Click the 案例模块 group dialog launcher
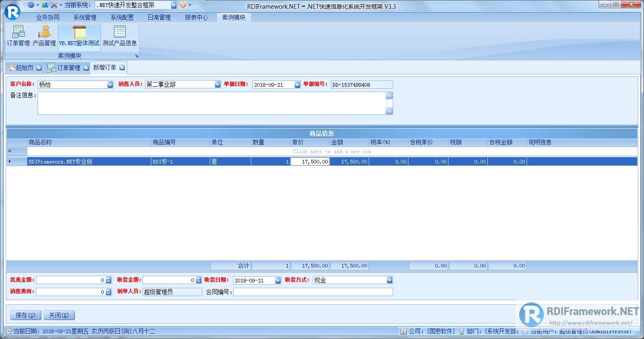644x339 pixels. tap(137, 56)
